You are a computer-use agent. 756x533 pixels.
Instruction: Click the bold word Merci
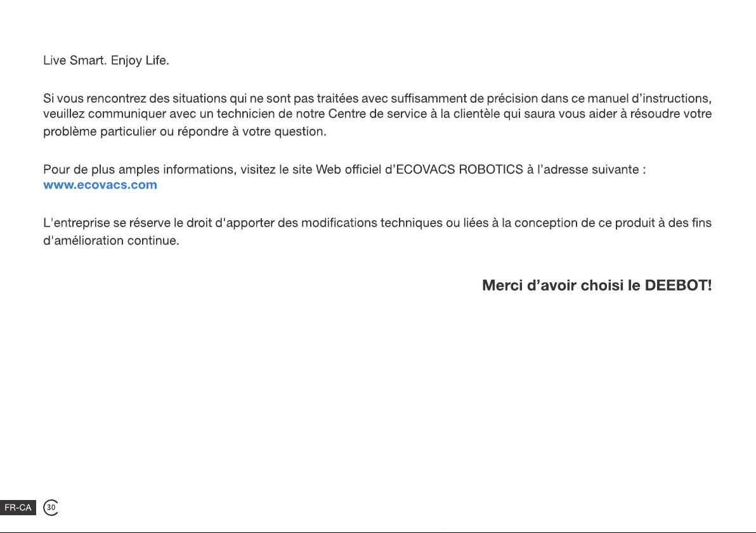click(502, 286)
